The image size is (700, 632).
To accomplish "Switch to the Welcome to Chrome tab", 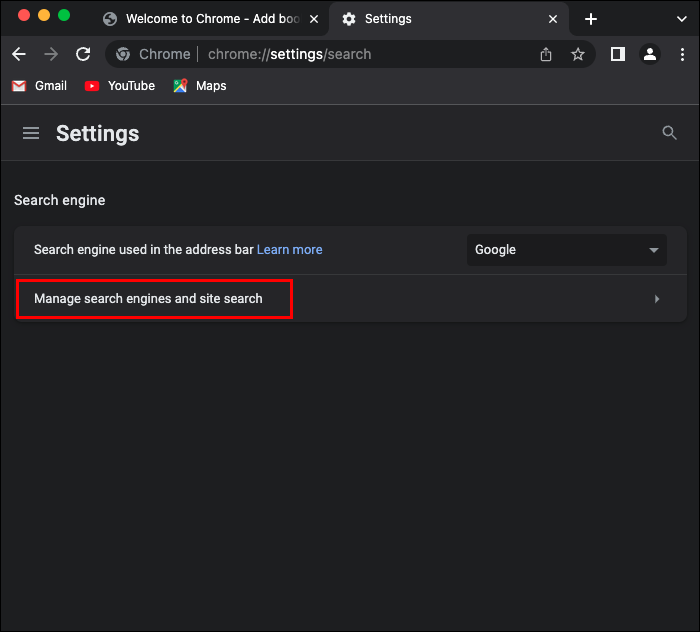I will [x=205, y=19].
